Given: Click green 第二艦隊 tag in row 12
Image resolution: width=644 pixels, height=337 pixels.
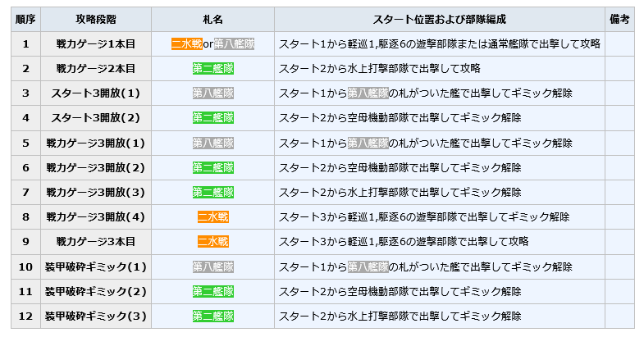Looking at the screenshot, I should click(x=213, y=316).
